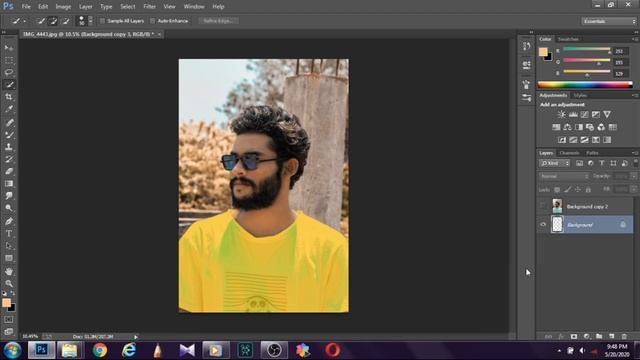
Task: Select the Rectangular Marquee tool
Action: point(9,60)
